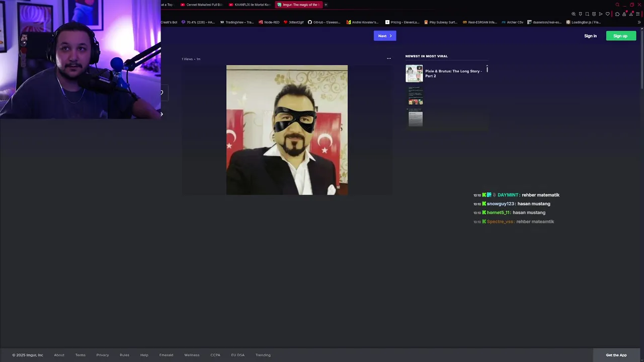644x362 pixels.
Task: Open the Play Subway Surf bookmark
Action: coord(441,22)
